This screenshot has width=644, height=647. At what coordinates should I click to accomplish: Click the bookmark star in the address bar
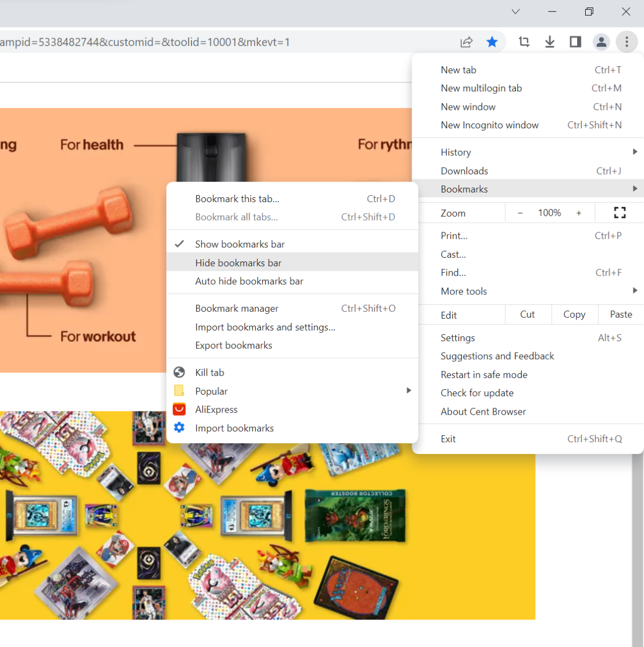pos(492,42)
